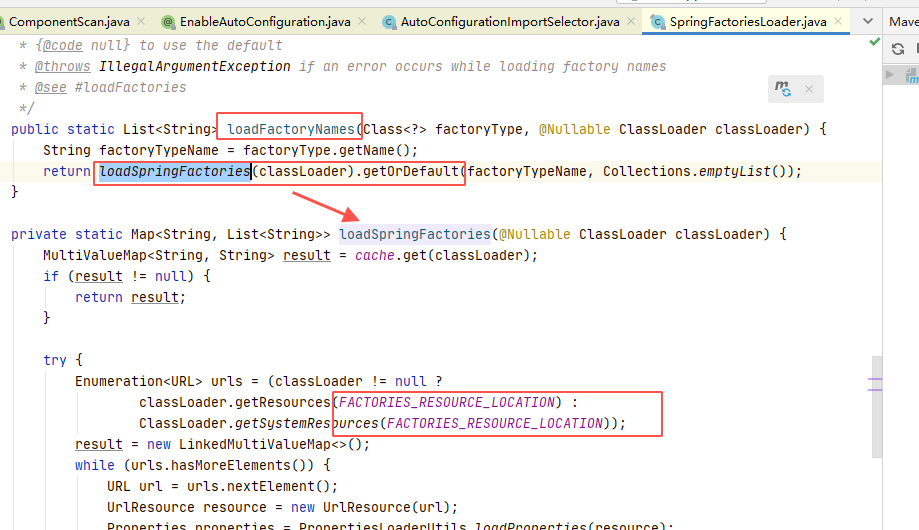Click the class icon on AutoConfigurationImportSelector.java tab
The width and height of the screenshot is (919, 530).
point(389,22)
